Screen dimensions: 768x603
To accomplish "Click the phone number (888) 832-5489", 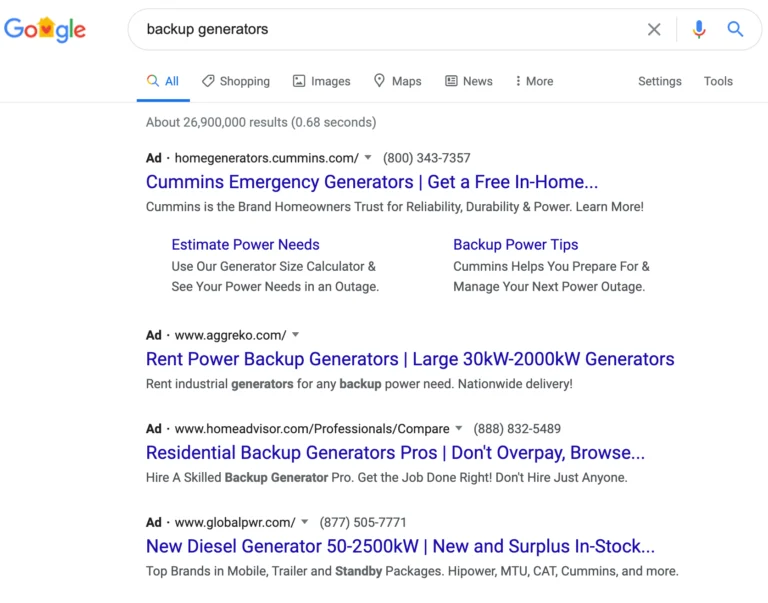I will pyautogui.click(x=517, y=429).
